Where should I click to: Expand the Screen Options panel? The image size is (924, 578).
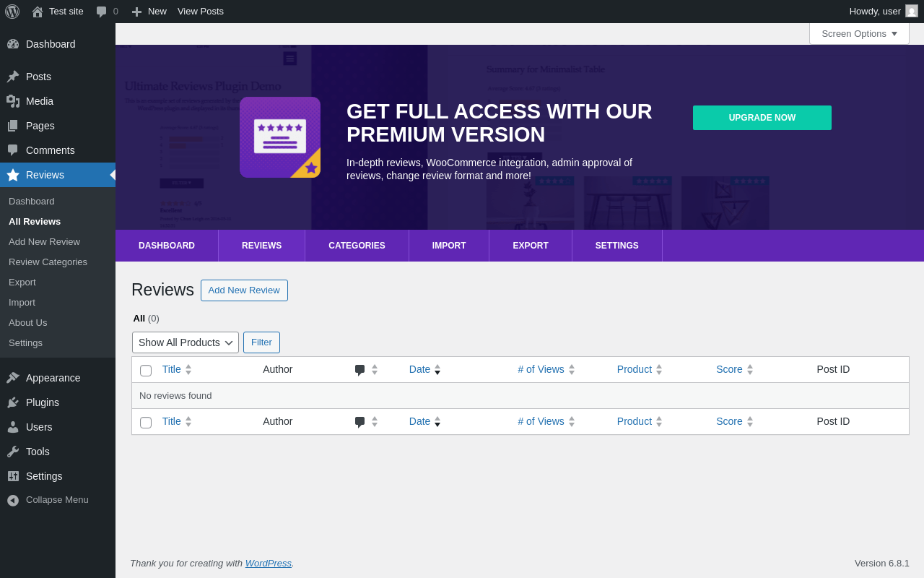point(859,33)
